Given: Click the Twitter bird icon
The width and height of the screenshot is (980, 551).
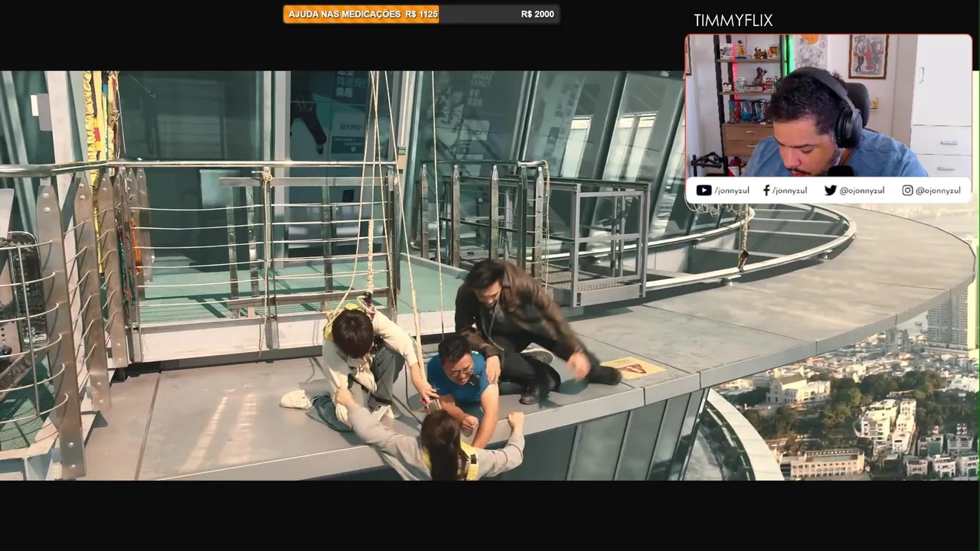Looking at the screenshot, I should [831, 191].
